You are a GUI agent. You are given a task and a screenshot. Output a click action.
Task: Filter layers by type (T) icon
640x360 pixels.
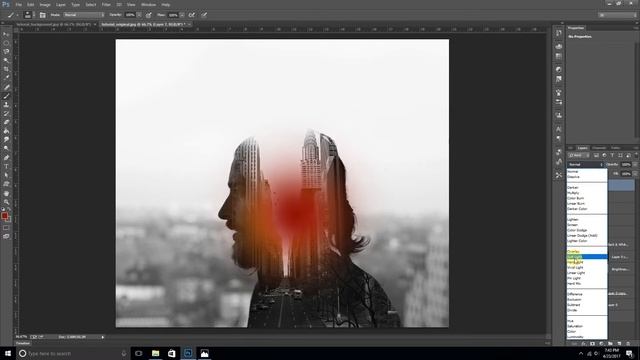pos(612,156)
